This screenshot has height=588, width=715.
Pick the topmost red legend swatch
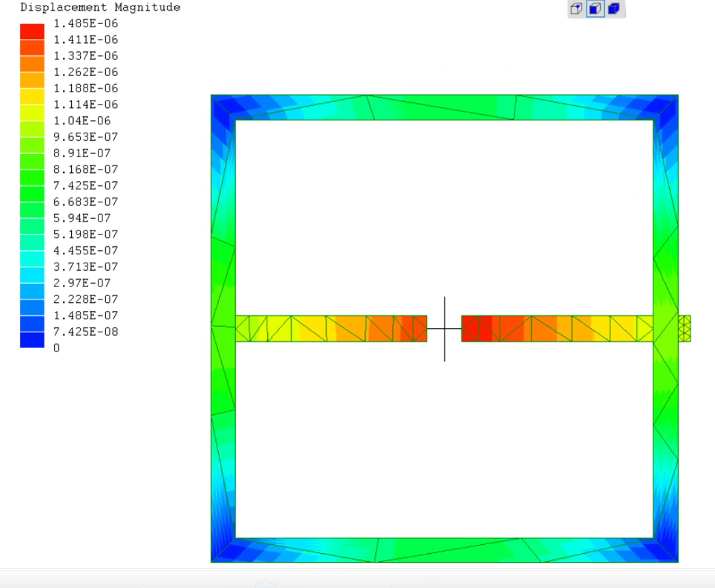point(32,31)
